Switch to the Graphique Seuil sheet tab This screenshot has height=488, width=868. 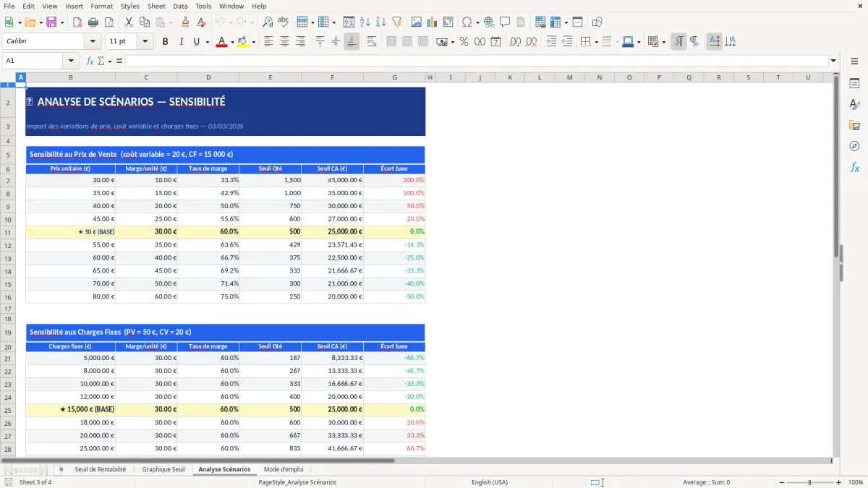point(163,468)
